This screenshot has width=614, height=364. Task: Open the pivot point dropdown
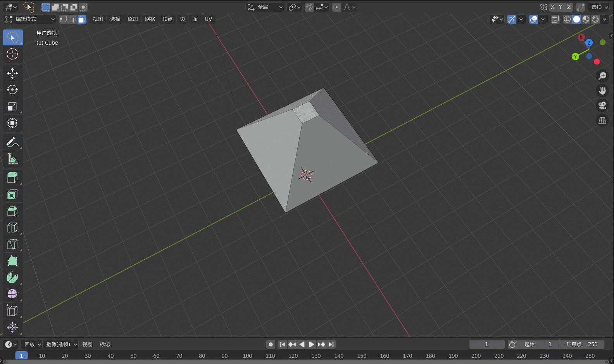pyautogui.click(x=294, y=7)
